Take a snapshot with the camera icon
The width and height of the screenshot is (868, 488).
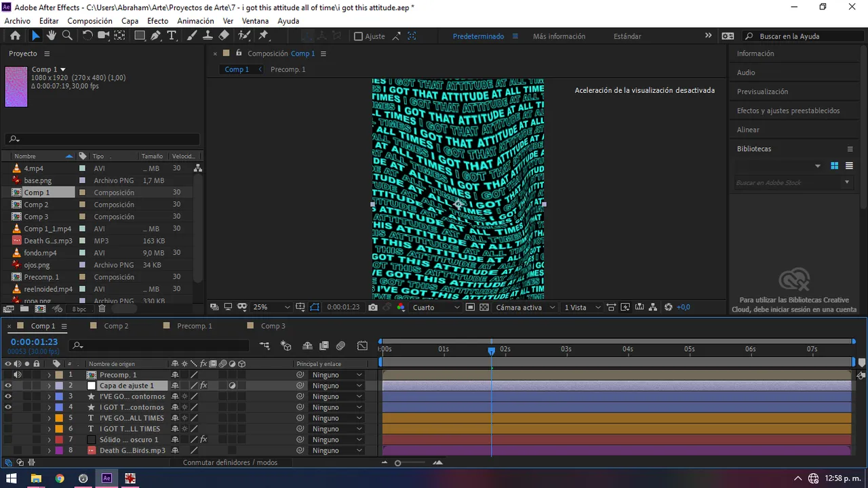coord(372,307)
